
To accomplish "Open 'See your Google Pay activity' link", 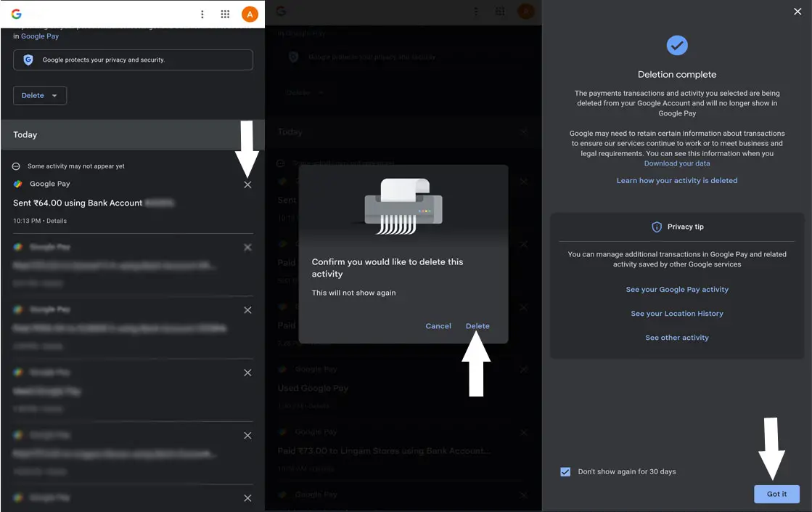I will click(x=677, y=290).
